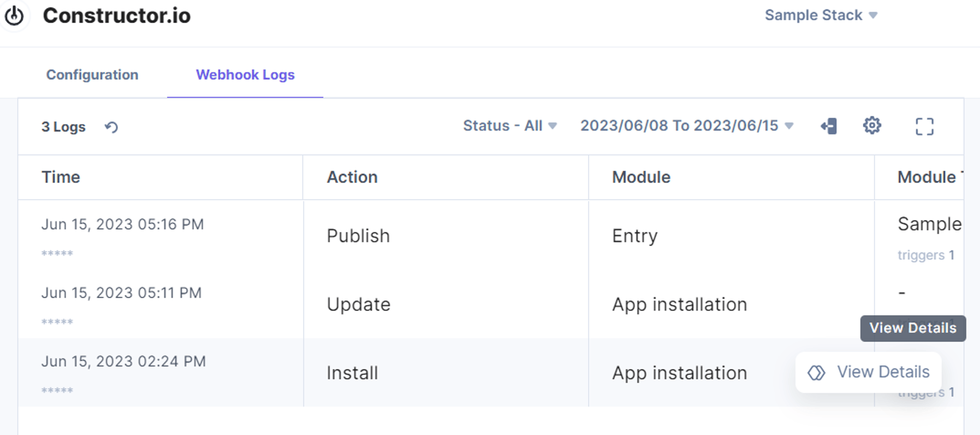Click triggers 1 in the Publish row

coord(926,255)
